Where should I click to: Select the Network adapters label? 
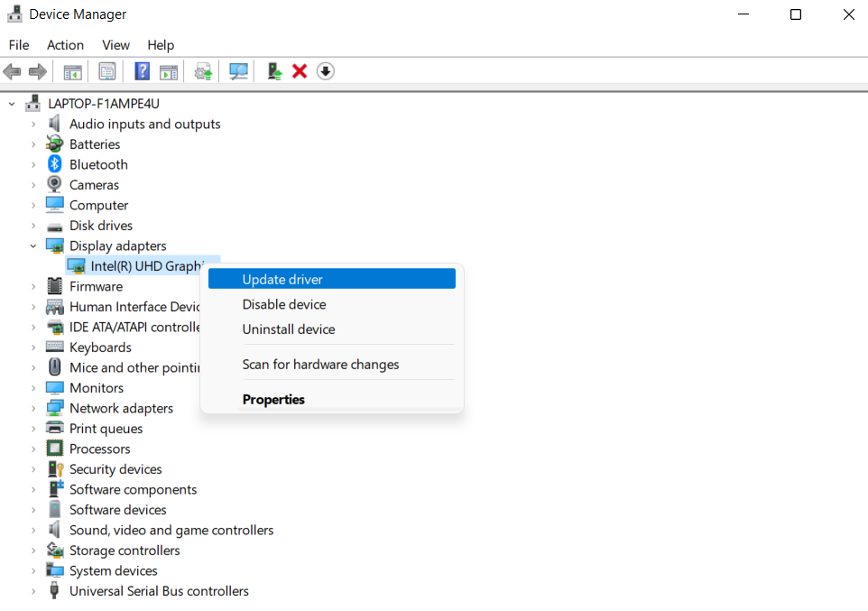[x=121, y=408]
